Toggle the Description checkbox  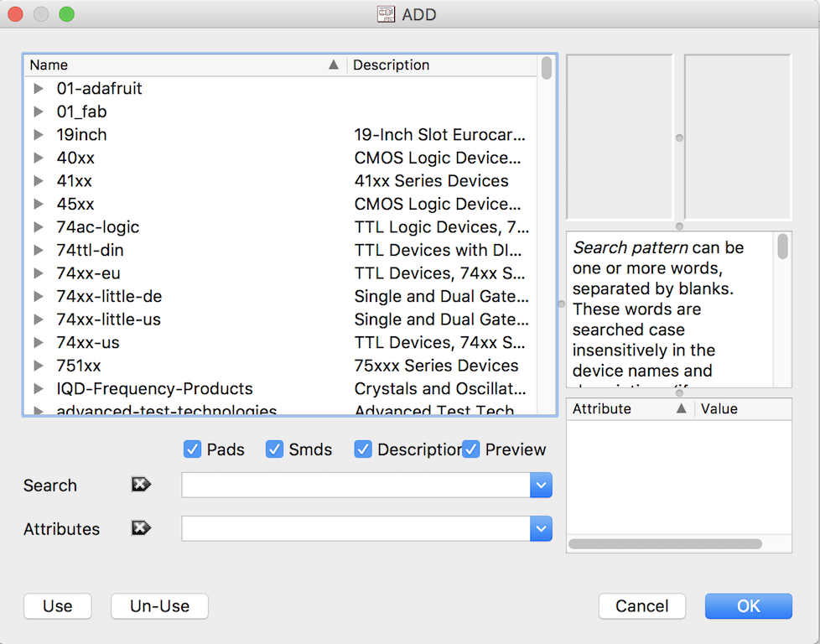click(363, 449)
